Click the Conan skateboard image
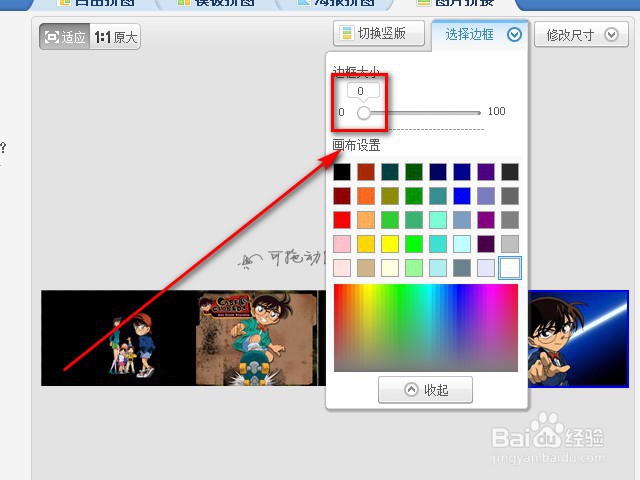 coord(257,338)
